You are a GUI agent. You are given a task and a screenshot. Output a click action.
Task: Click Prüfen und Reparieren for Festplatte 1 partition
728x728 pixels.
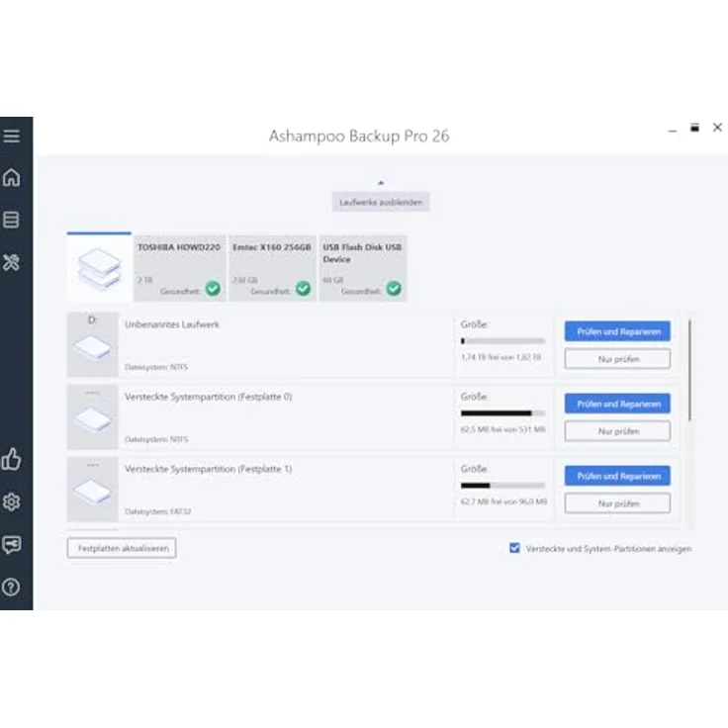pos(617,476)
